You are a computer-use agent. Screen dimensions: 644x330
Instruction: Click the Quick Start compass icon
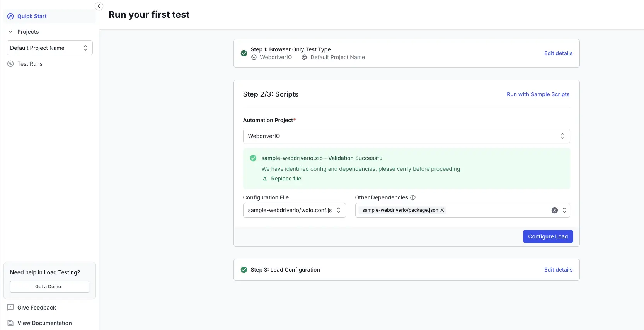10,16
